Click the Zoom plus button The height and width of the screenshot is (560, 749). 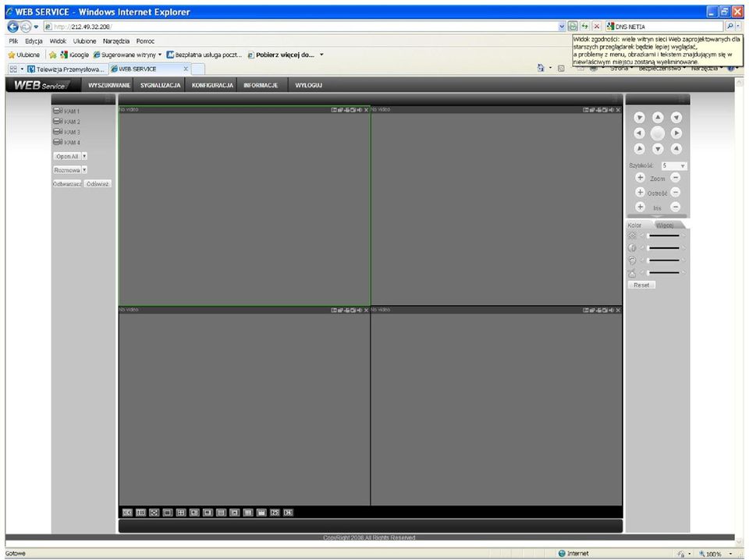click(x=641, y=178)
